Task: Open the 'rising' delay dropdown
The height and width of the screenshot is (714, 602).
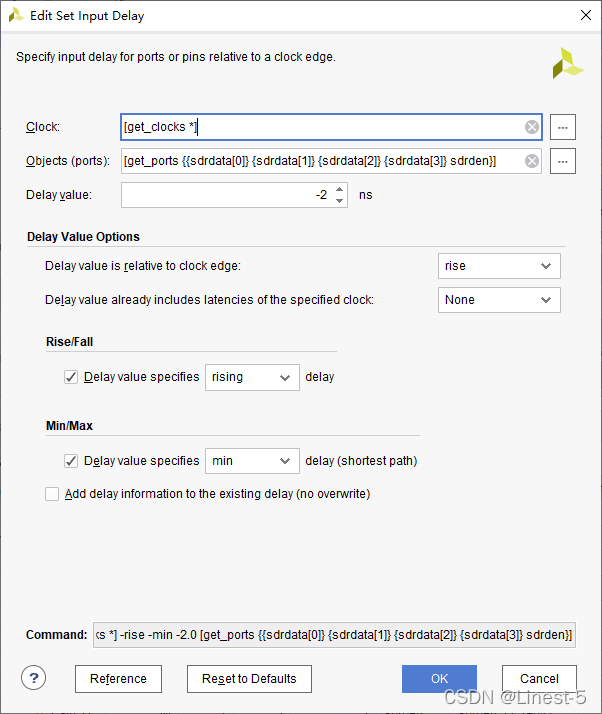Action: (x=252, y=377)
